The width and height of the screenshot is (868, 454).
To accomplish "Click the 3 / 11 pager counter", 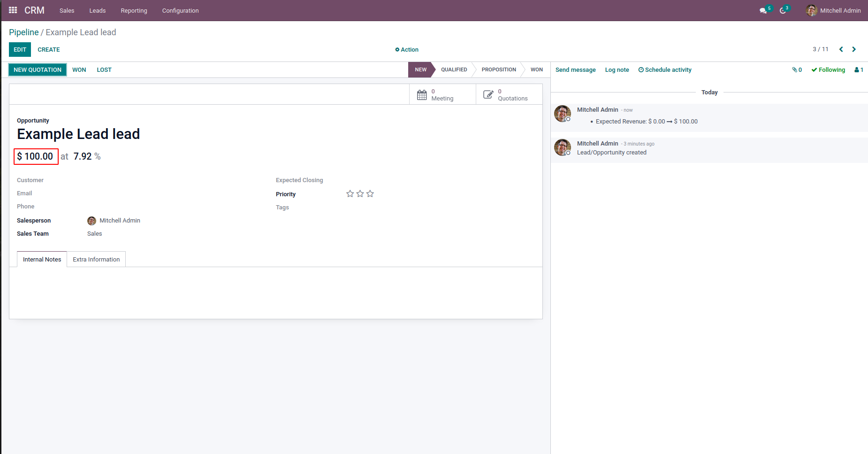I will point(821,49).
